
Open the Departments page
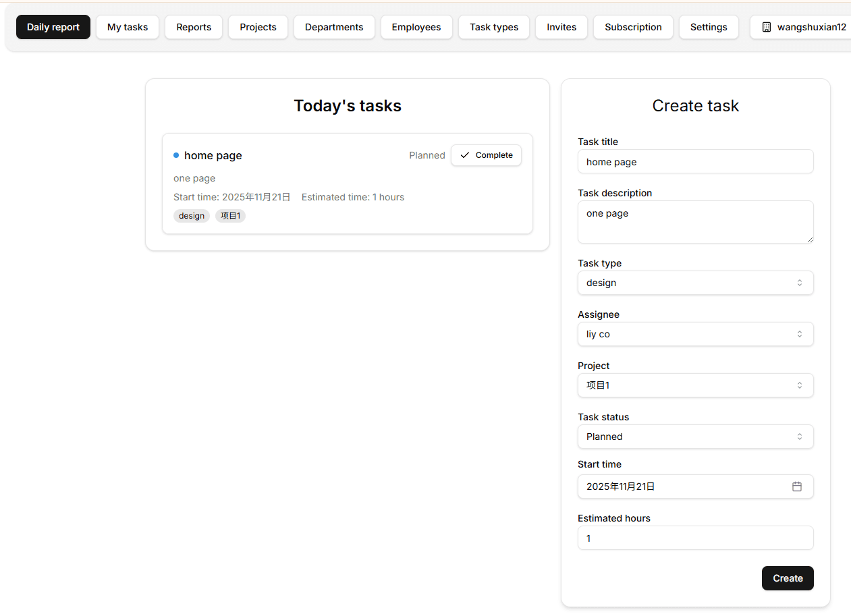pyautogui.click(x=334, y=27)
